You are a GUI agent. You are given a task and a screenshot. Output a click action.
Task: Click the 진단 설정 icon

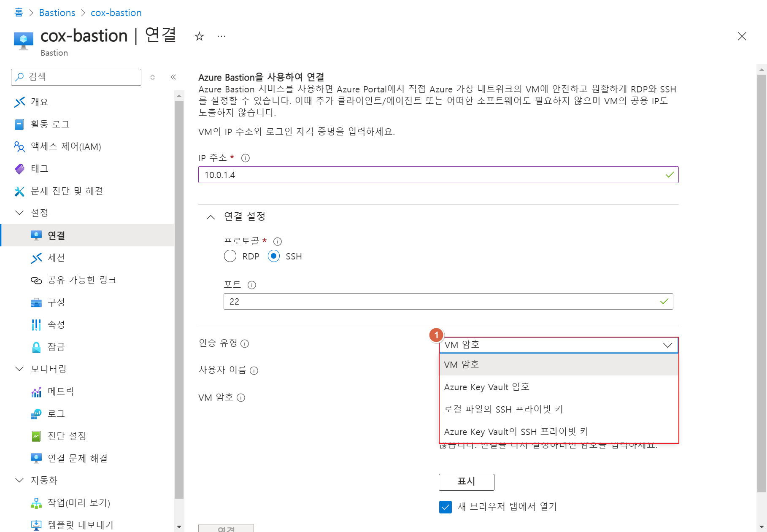tap(36, 436)
